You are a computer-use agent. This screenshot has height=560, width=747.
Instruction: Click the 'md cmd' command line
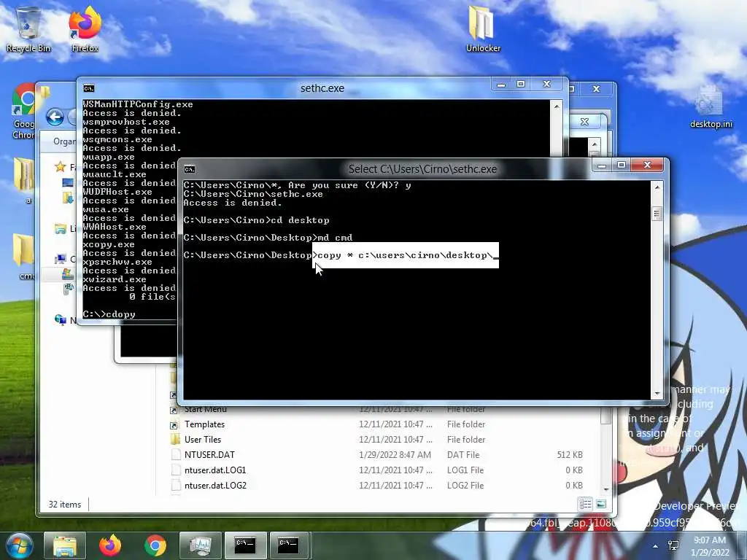(335, 238)
